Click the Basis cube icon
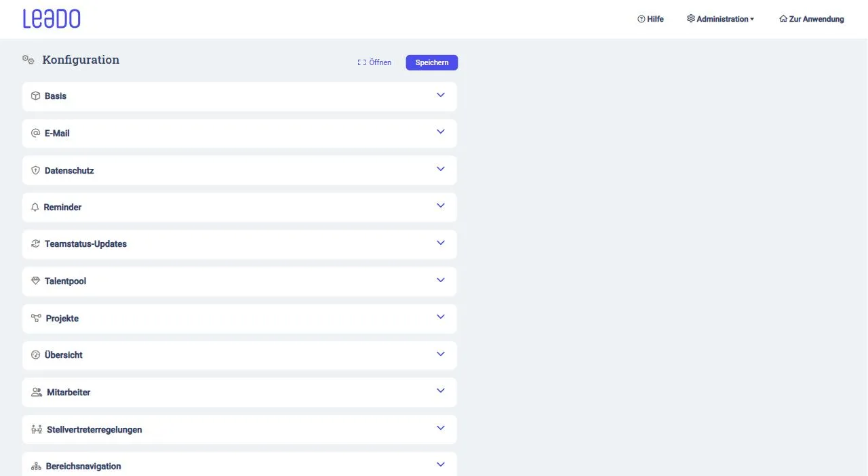 (36, 96)
